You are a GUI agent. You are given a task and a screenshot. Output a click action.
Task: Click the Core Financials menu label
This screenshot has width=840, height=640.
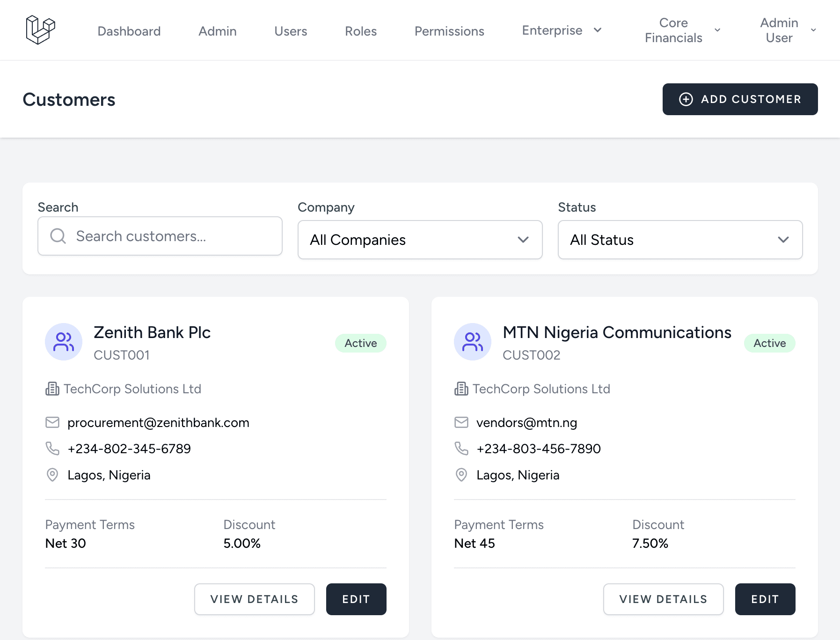coord(673,30)
